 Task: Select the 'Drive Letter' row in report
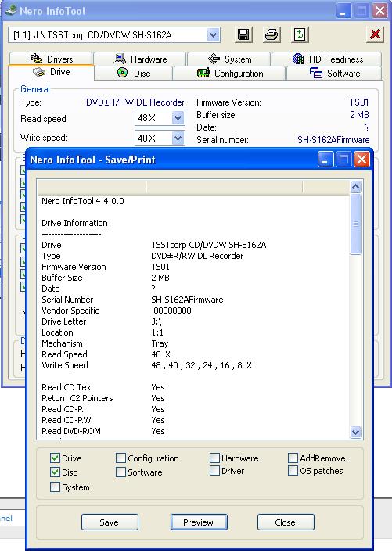coord(193,321)
